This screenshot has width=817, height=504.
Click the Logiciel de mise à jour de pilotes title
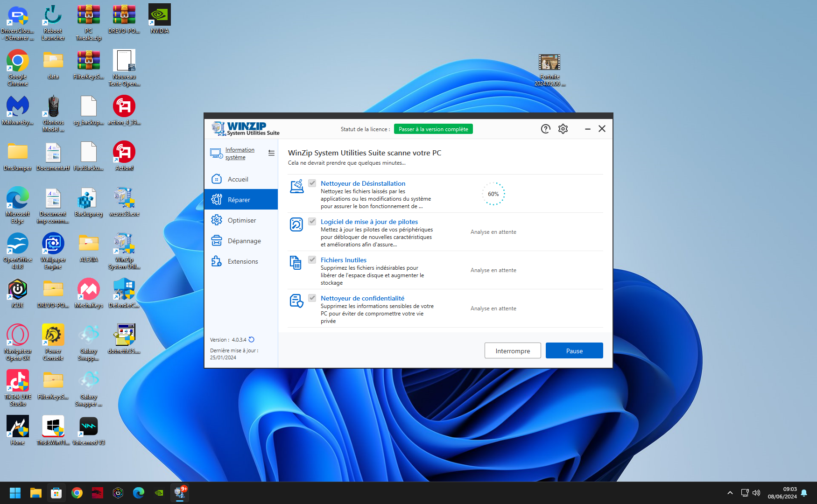pyautogui.click(x=369, y=222)
